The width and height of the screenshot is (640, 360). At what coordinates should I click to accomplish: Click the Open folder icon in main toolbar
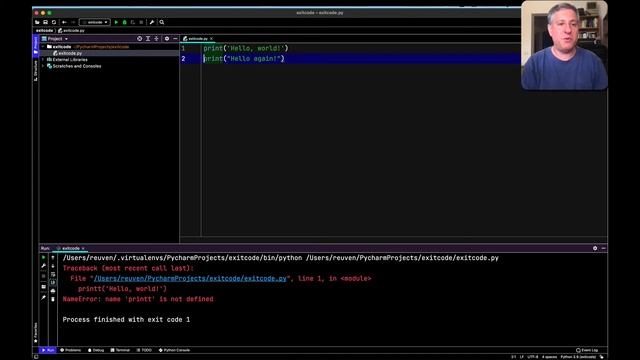tap(37, 22)
